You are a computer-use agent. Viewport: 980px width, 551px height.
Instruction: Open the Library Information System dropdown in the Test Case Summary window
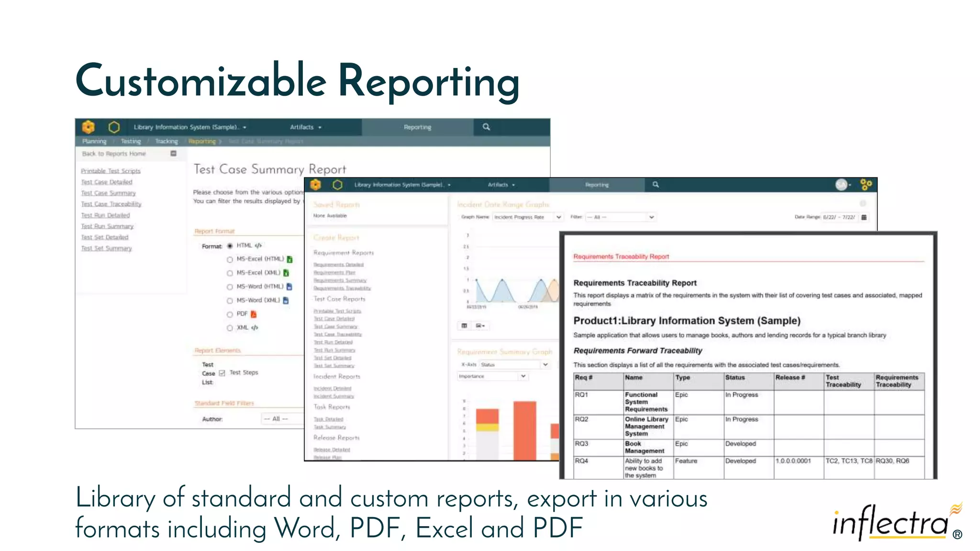click(x=190, y=127)
